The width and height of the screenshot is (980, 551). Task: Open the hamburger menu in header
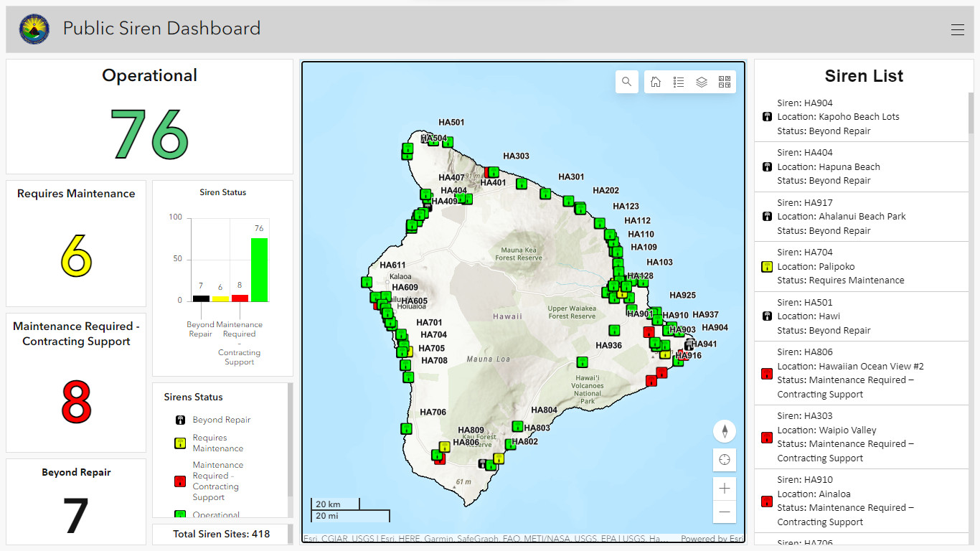[x=957, y=29]
